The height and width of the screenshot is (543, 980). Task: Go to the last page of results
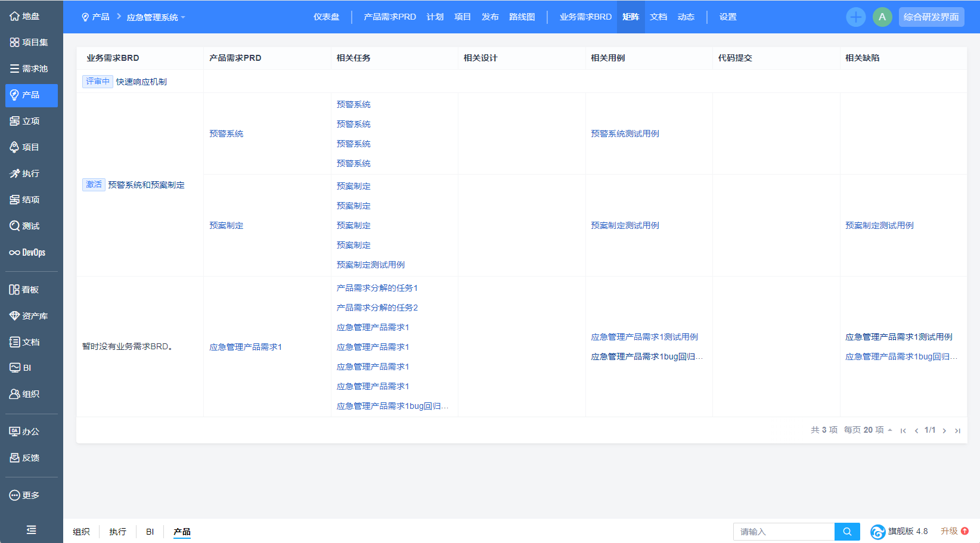(x=957, y=430)
